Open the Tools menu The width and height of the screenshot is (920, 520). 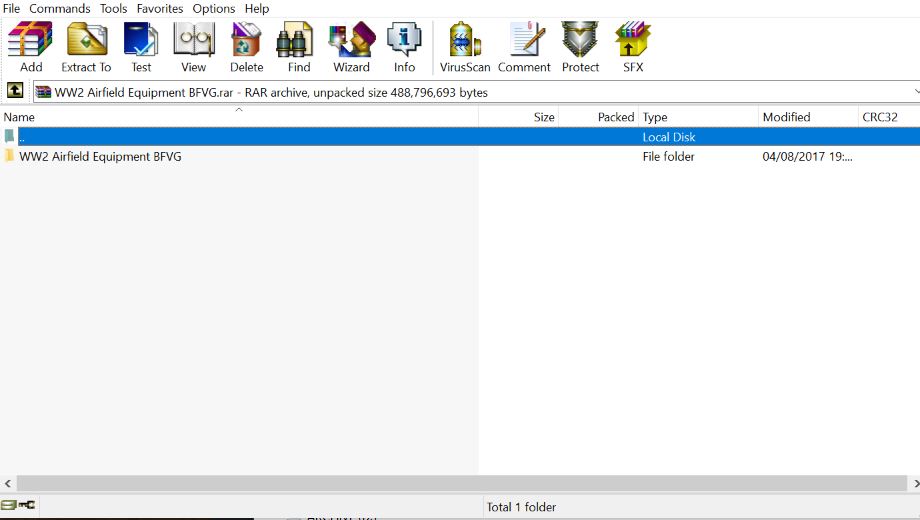(113, 9)
